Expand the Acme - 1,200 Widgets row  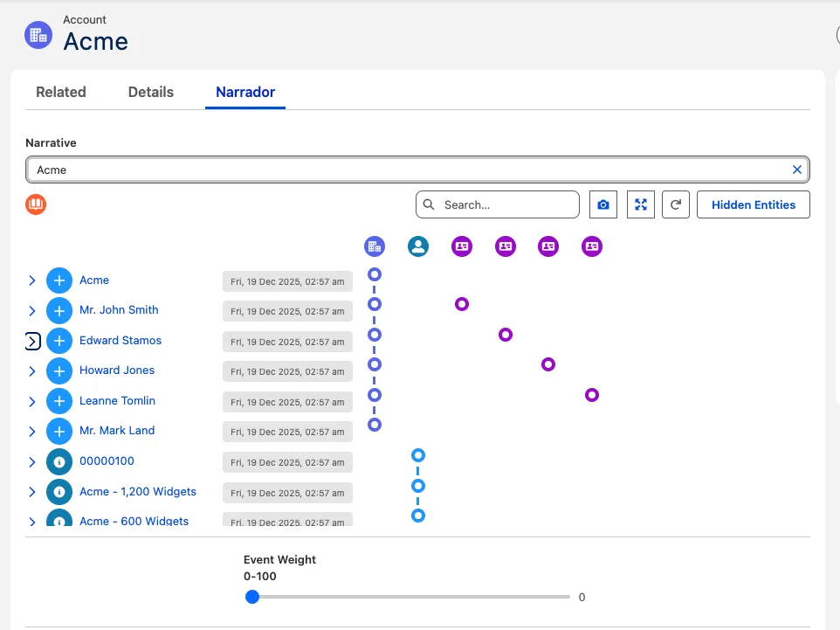pos(32,492)
